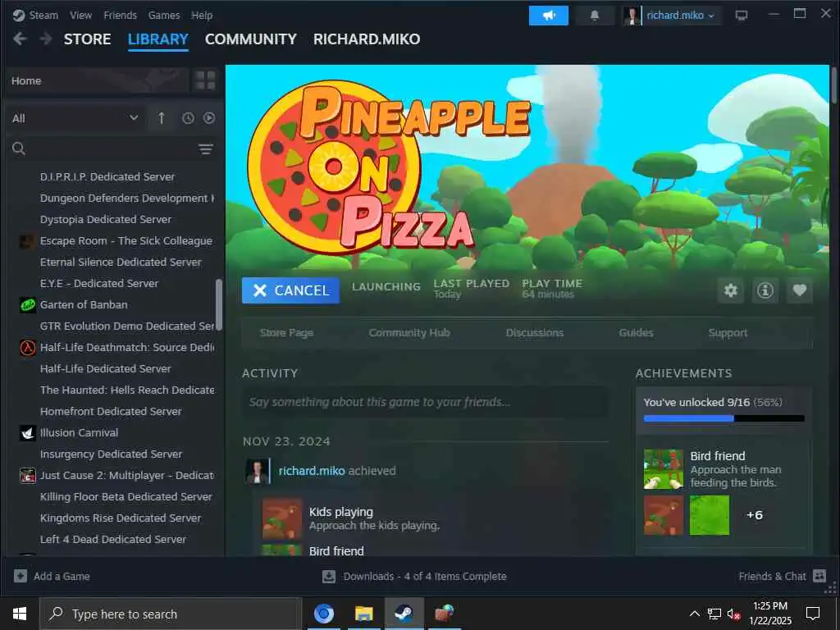Open the Help menu
This screenshot has width=840, height=630.
point(202,15)
